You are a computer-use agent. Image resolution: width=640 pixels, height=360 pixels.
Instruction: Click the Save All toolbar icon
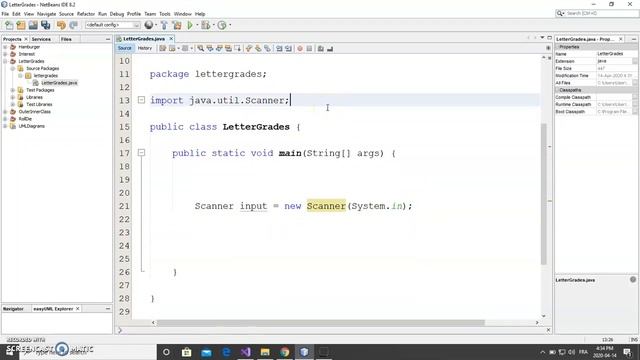pyautogui.click(x=45, y=25)
